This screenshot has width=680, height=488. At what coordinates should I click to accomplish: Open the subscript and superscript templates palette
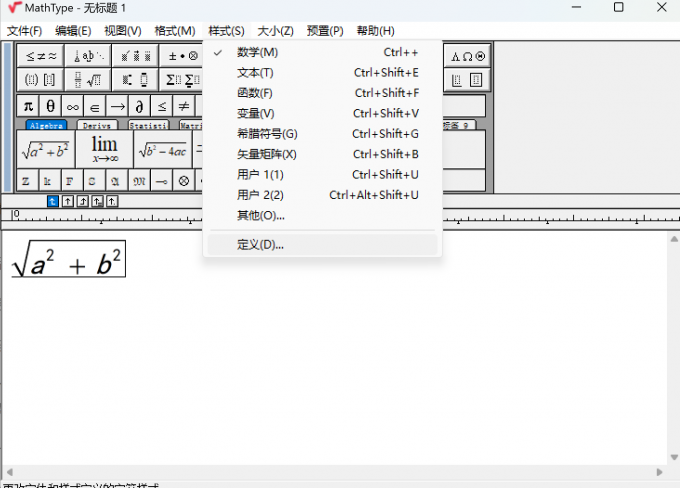click(x=135, y=80)
